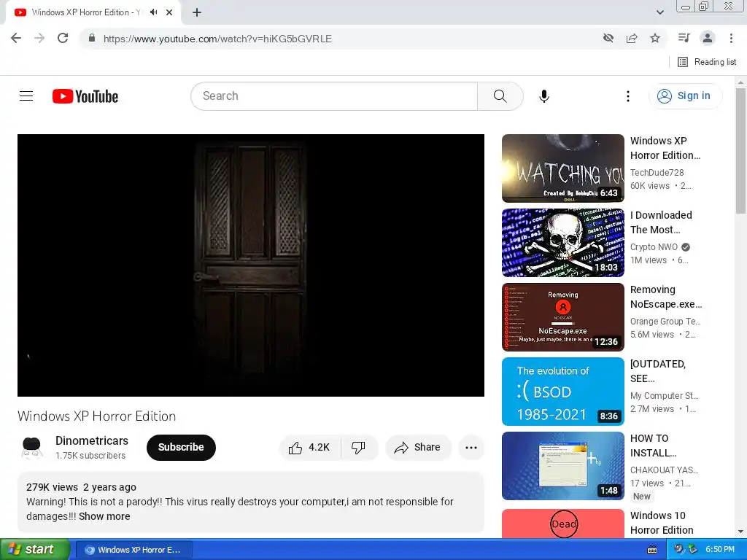The width and height of the screenshot is (747, 560).
Task: Click the on-screen keyboard tray icon
Action: 652,550
